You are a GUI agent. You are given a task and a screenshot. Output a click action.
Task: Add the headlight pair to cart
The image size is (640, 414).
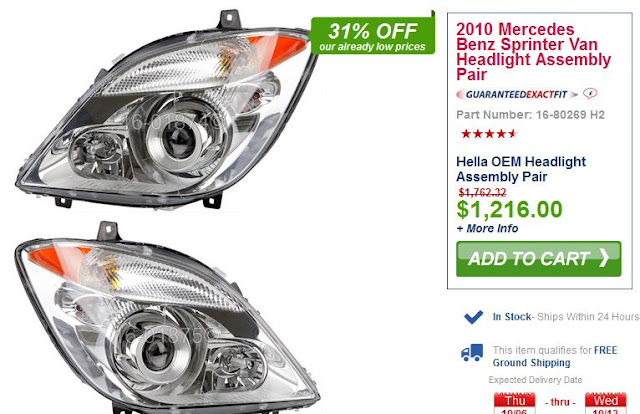538,259
